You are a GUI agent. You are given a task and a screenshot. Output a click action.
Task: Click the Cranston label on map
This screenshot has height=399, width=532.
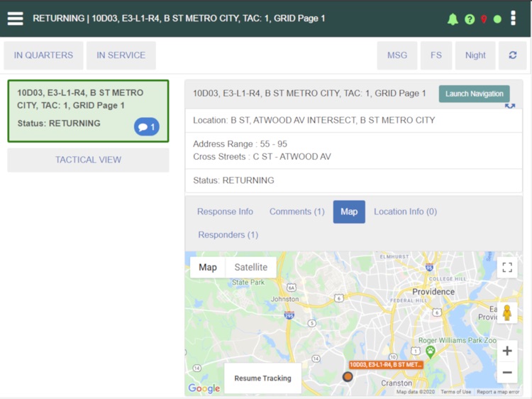click(x=397, y=383)
